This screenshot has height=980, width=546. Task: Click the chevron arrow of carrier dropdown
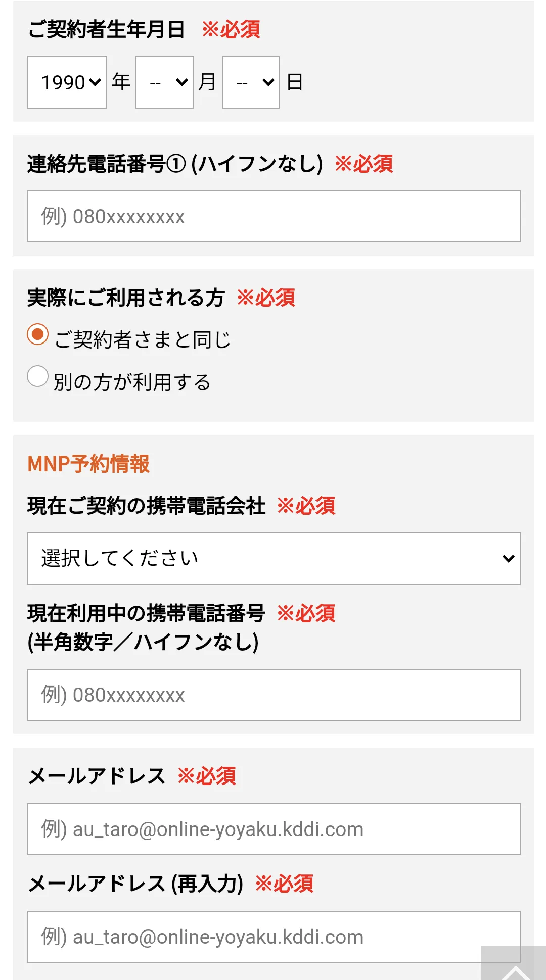click(508, 559)
